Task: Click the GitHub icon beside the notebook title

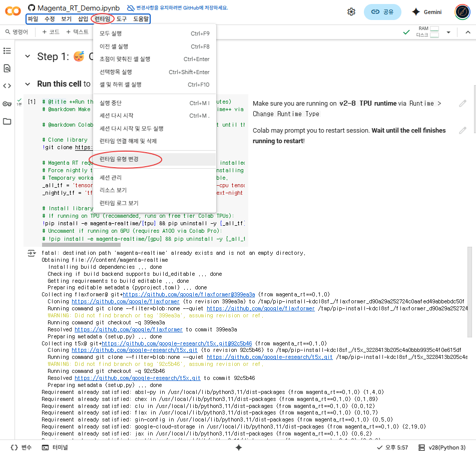Action: [31, 8]
